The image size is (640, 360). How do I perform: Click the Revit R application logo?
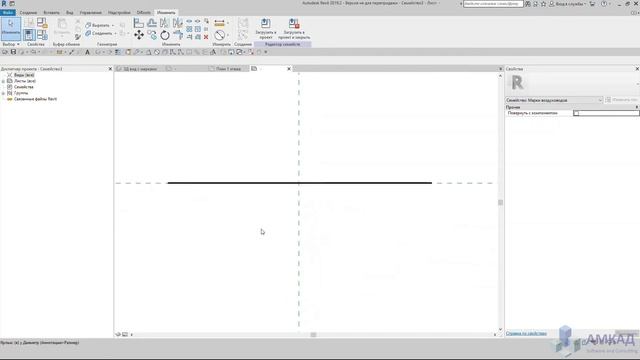4,3
